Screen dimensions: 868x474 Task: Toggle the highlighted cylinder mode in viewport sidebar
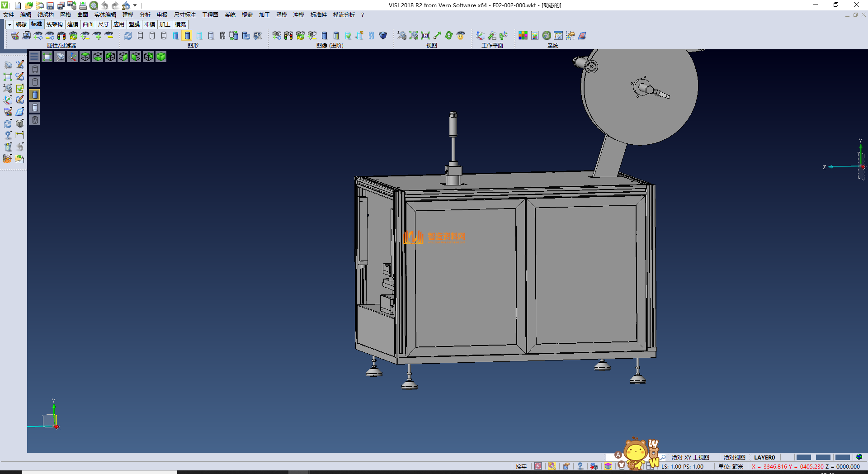point(35,95)
